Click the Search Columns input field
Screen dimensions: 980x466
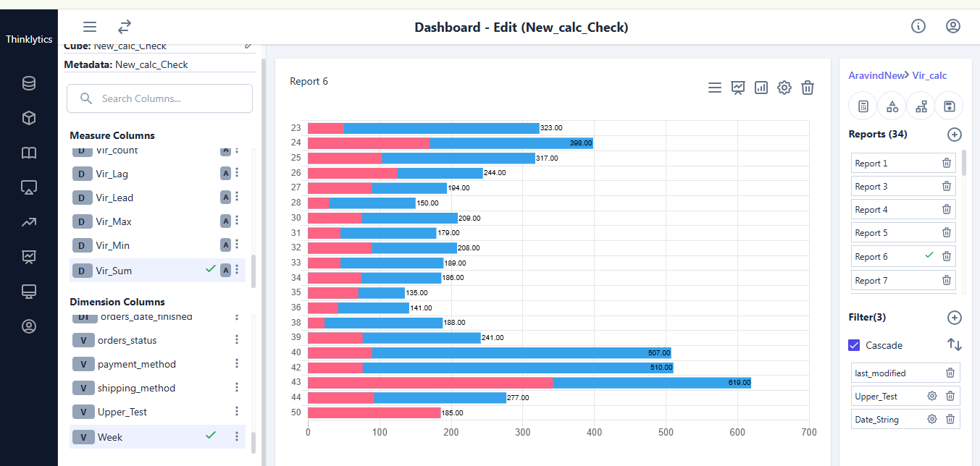pyautogui.click(x=167, y=98)
